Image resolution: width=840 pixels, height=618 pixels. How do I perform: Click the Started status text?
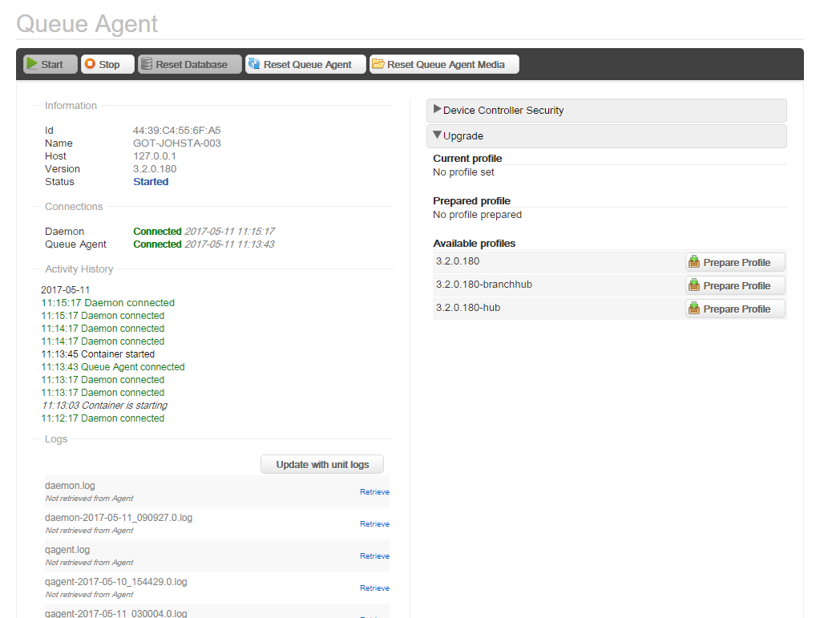point(151,182)
